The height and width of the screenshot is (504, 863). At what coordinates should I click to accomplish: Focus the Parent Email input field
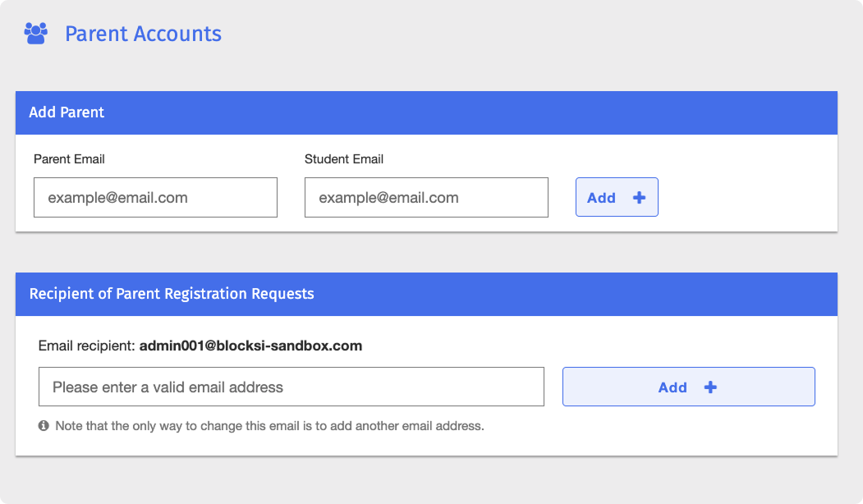pos(155,198)
